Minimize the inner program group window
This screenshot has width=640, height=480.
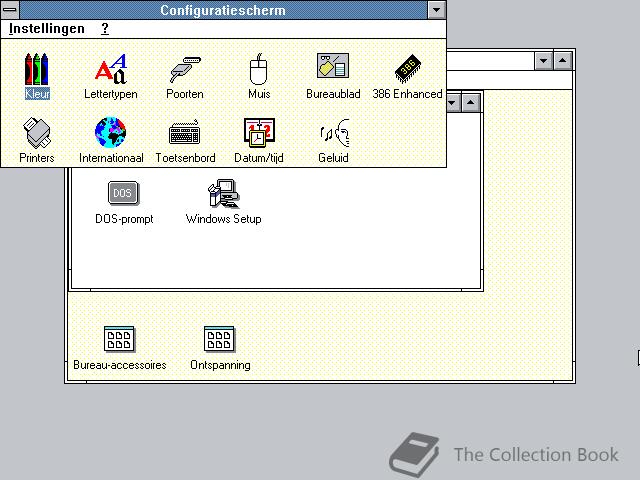[452, 103]
